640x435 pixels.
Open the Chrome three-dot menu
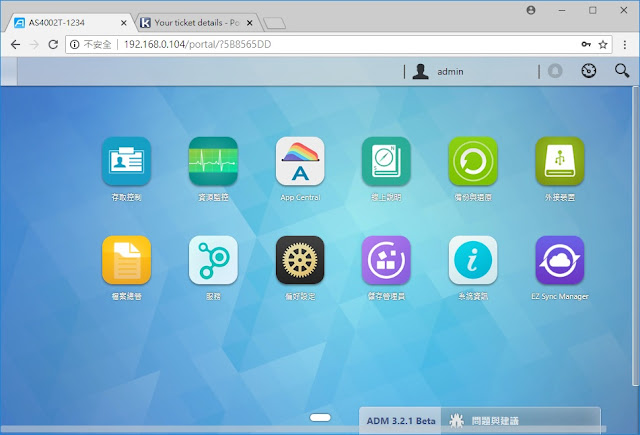[x=624, y=44]
